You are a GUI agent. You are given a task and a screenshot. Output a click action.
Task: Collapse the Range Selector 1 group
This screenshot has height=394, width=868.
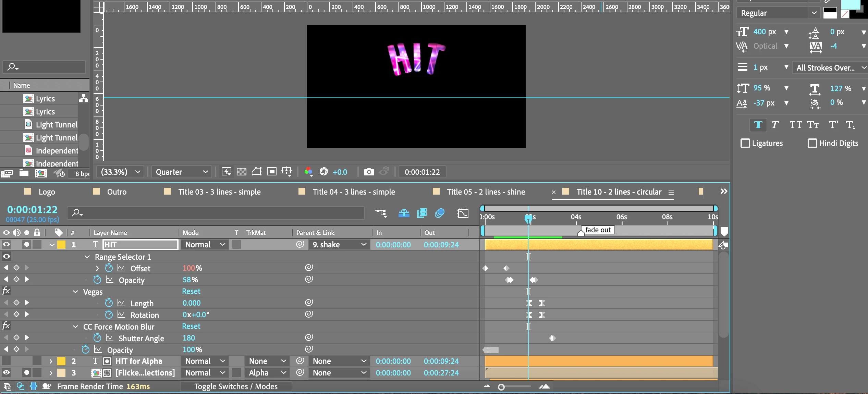click(87, 257)
